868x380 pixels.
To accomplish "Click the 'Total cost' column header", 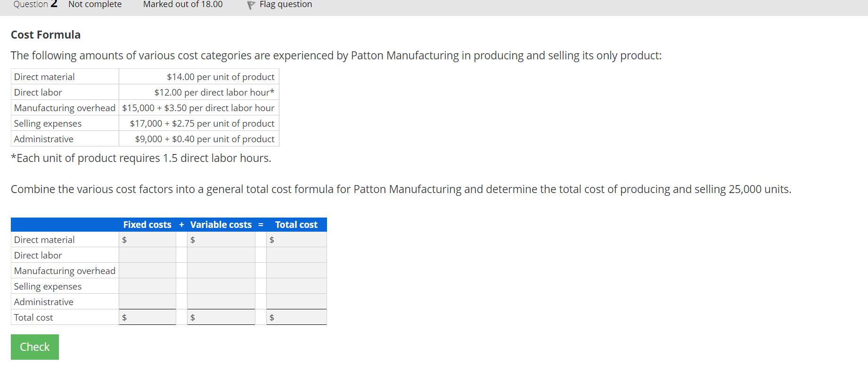I will click(296, 225).
